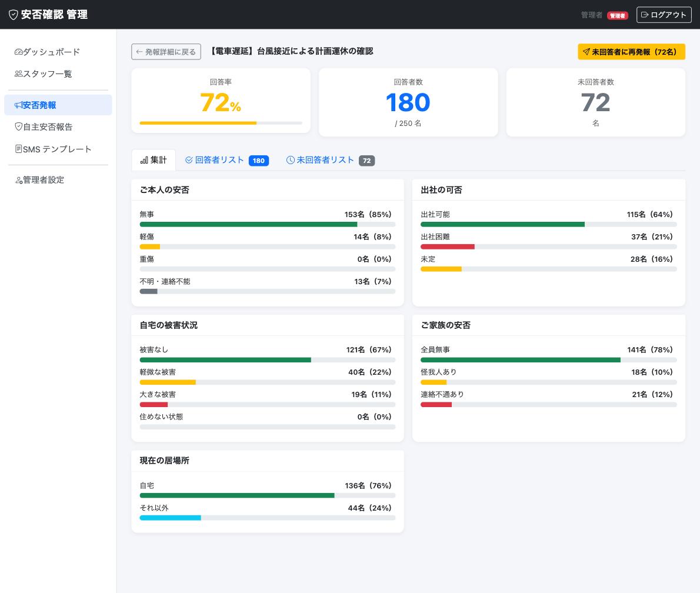Click the cyan それ以外 result bar
This screenshot has width=700, height=593.
tap(171, 518)
